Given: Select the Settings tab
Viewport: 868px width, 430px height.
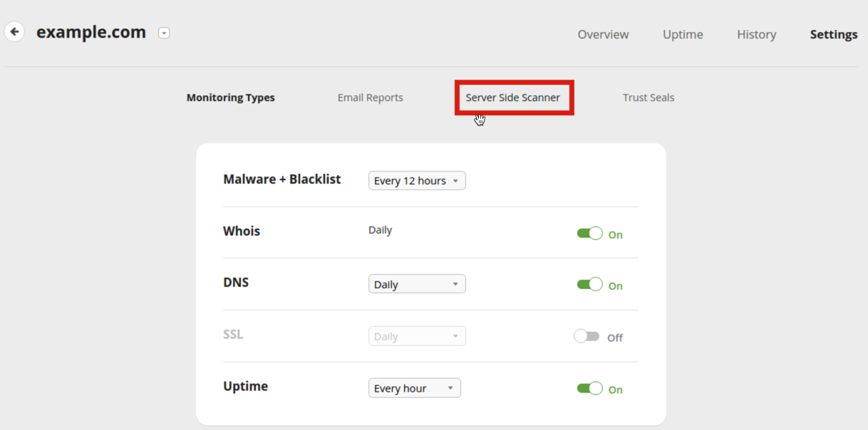Looking at the screenshot, I should coord(833,34).
